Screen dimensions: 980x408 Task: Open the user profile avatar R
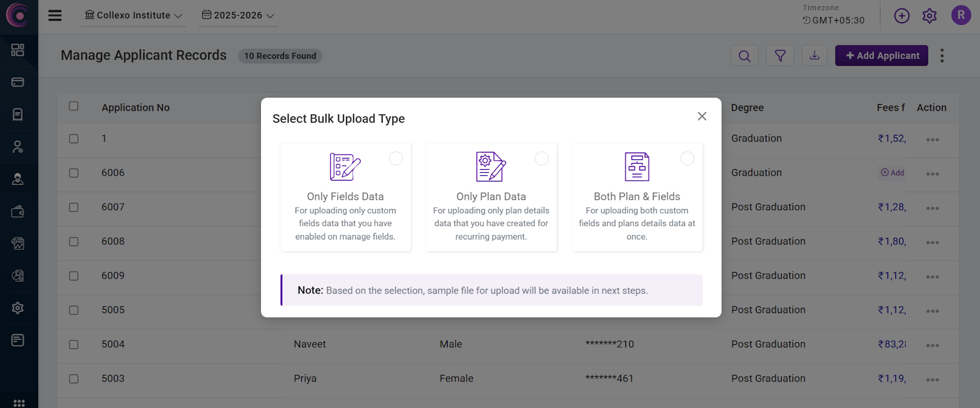[x=960, y=15]
